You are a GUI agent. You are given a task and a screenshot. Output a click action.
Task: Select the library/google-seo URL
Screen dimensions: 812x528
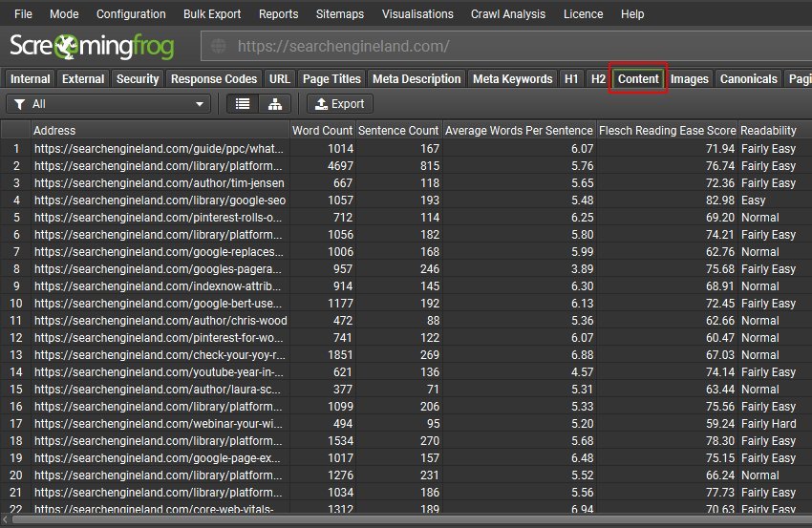(160, 201)
